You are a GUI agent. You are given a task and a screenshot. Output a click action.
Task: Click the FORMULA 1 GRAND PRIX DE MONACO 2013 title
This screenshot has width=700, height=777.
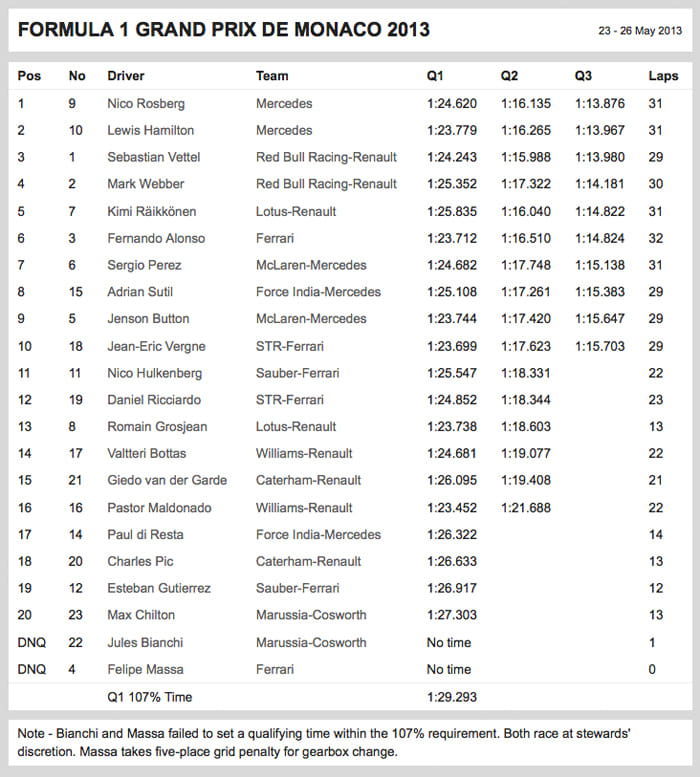pyautogui.click(x=224, y=30)
